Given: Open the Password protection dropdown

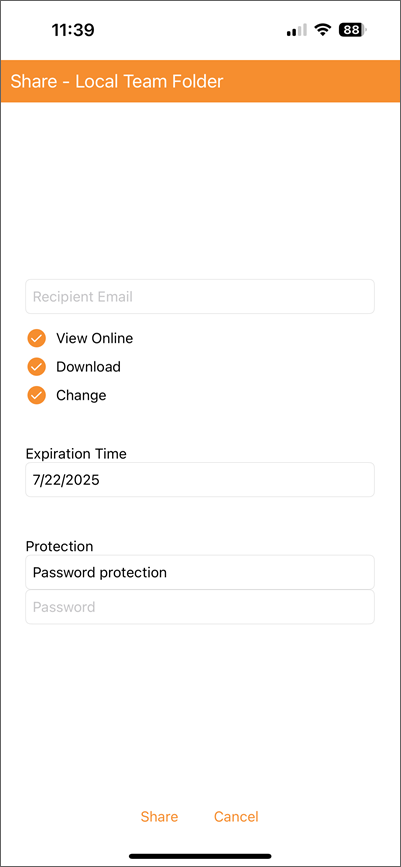Looking at the screenshot, I should (200, 572).
